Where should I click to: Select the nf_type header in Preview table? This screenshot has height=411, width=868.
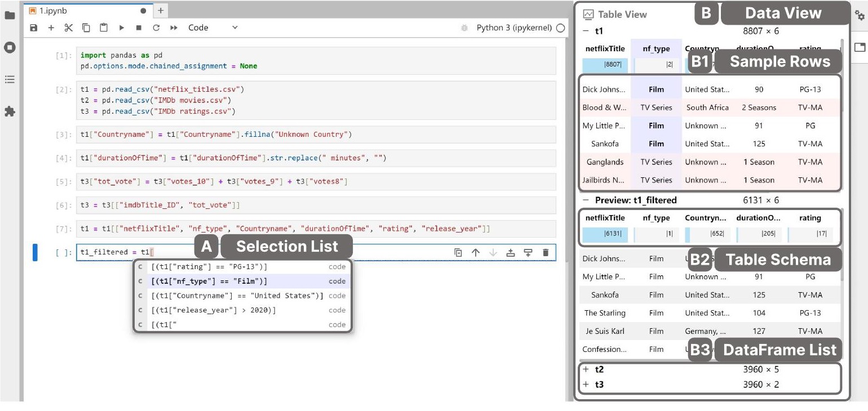tap(656, 218)
